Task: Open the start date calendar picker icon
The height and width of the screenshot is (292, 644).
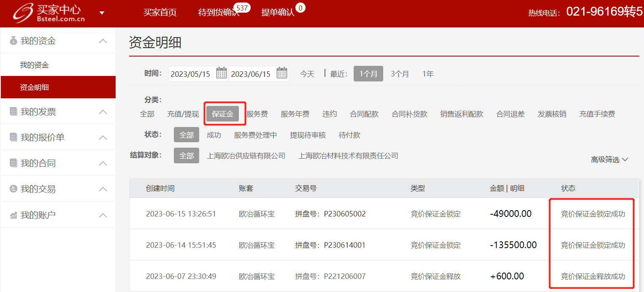Action: coord(222,73)
